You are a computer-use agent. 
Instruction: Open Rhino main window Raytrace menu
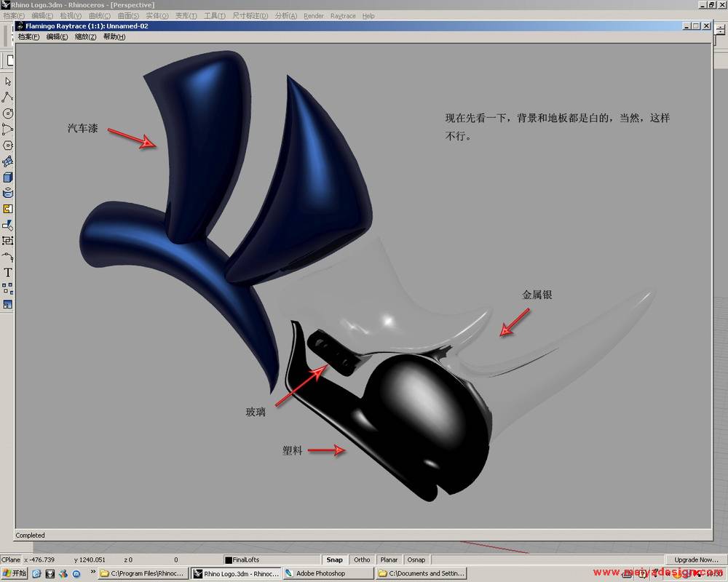pos(343,16)
